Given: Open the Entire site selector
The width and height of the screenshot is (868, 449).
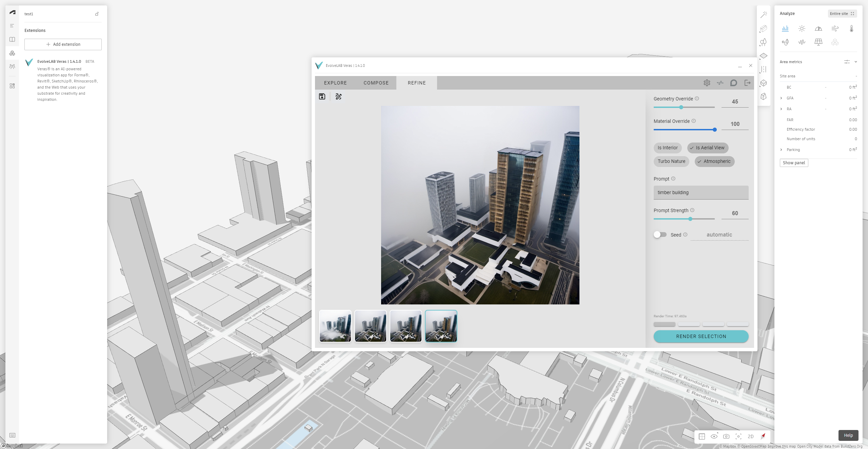Looking at the screenshot, I should click(x=842, y=14).
